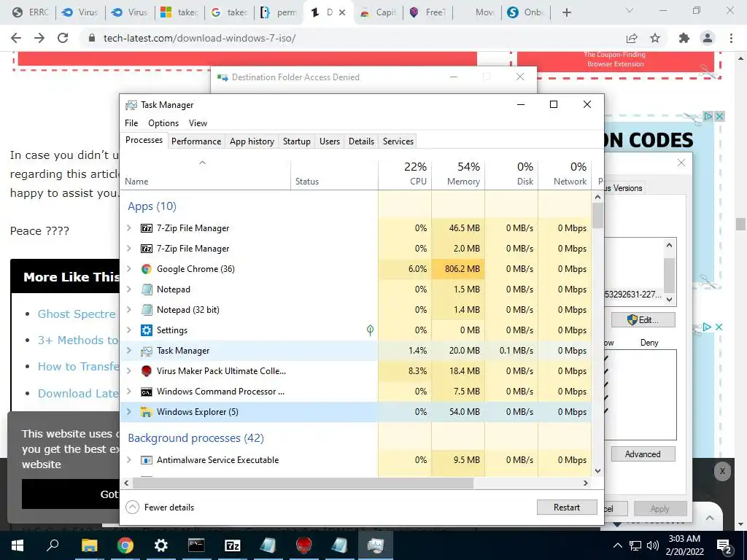Click the Windows Explorer folder icon in list
747x560 pixels.
point(146,413)
